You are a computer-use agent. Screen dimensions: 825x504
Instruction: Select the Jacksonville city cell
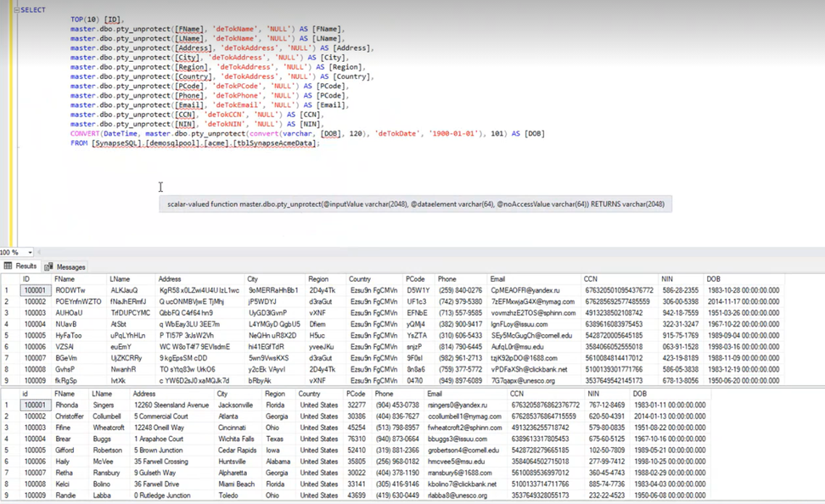coord(236,405)
